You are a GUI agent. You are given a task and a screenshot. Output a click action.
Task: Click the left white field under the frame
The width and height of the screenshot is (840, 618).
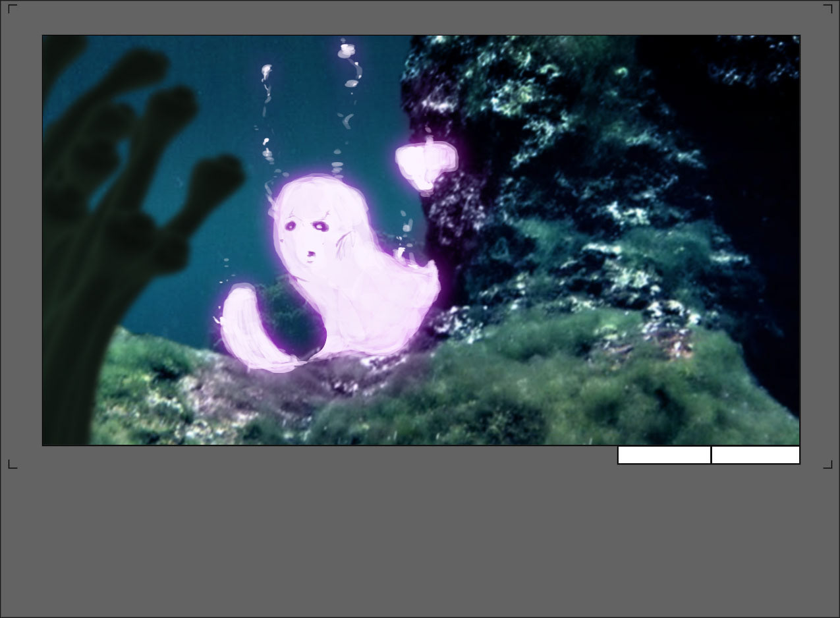(x=664, y=455)
